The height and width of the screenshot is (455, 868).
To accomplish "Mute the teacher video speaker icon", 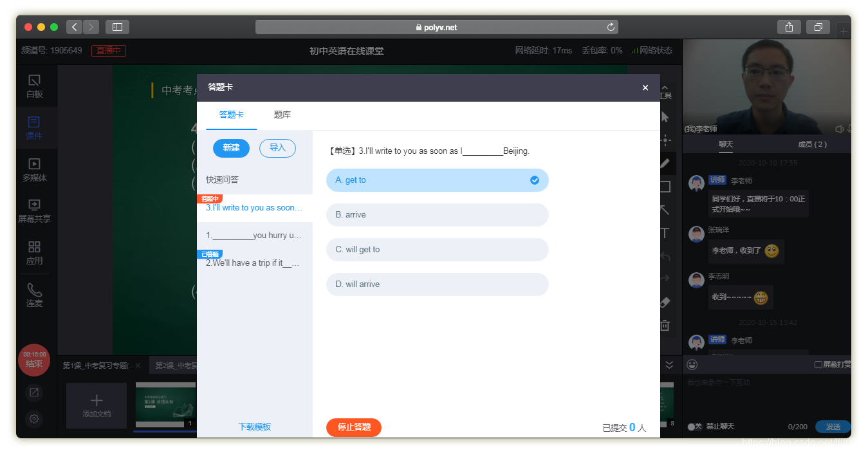I will coord(839,129).
